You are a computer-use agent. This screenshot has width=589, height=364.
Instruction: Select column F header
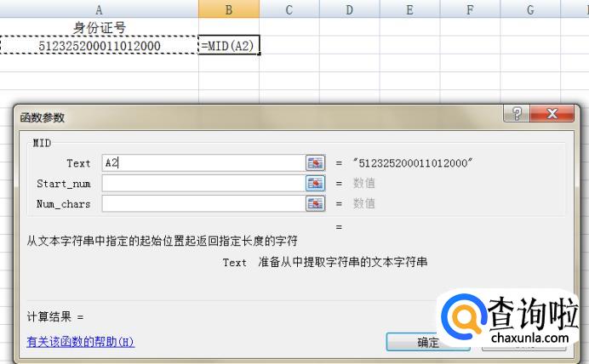click(x=471, y=9)
